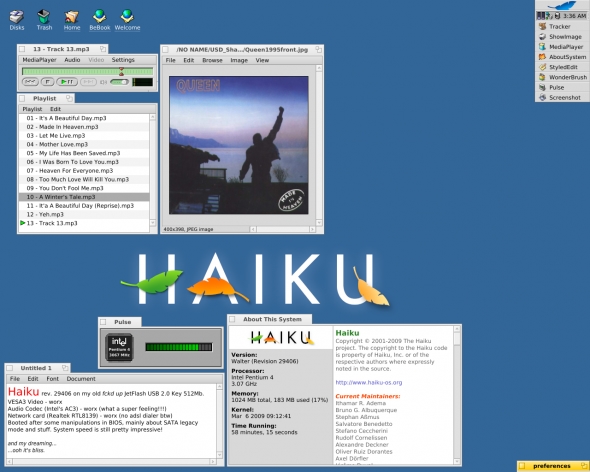The height and width of the screenshot is (472, 590).
Task: Click the StyledEdit horizontal scrollbar
Action: point(111,461)
